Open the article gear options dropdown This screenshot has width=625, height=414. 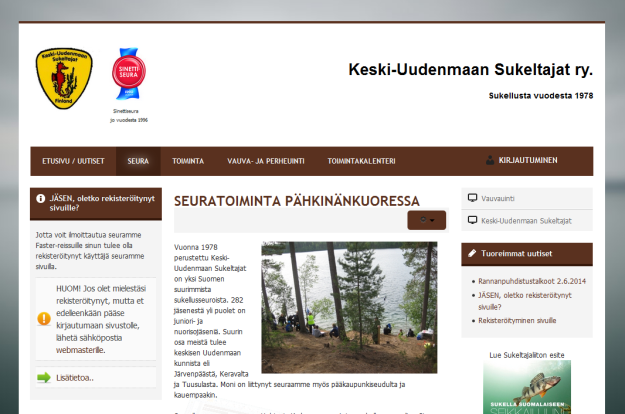pyautogui.click(x=426, y=221)
